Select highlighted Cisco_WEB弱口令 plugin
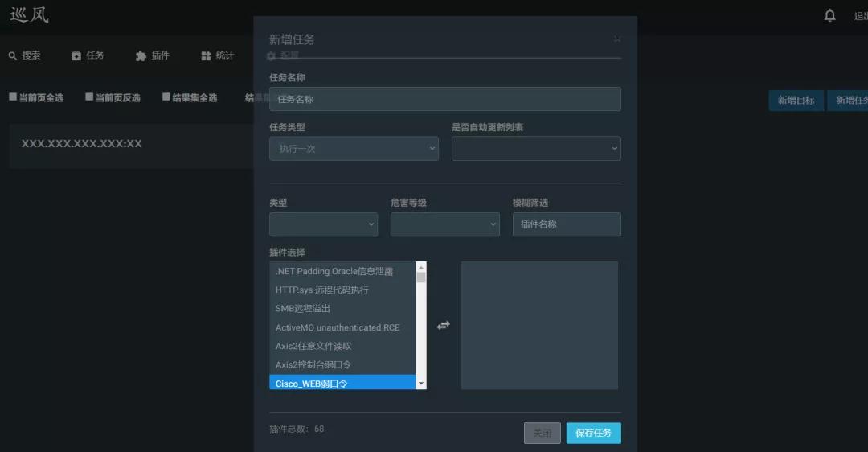The height and width of the screenshot is (452, 868). click(x=342, y=383)
